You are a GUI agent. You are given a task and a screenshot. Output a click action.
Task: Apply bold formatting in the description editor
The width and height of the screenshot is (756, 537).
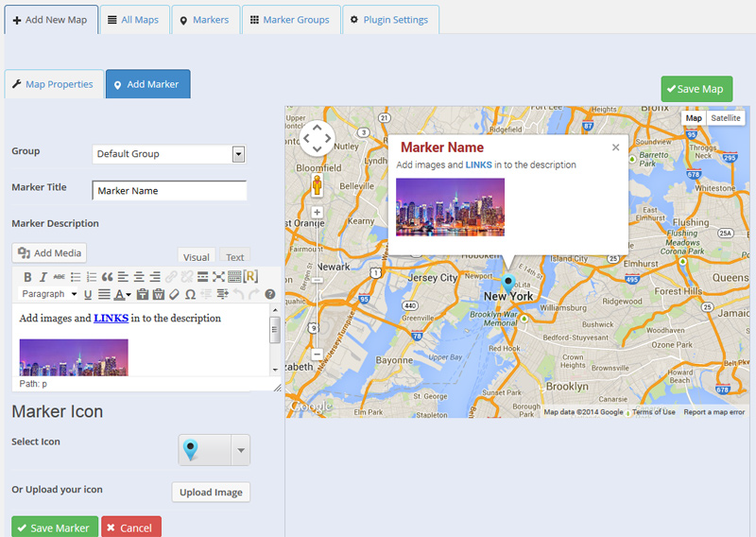click(27, 277)
